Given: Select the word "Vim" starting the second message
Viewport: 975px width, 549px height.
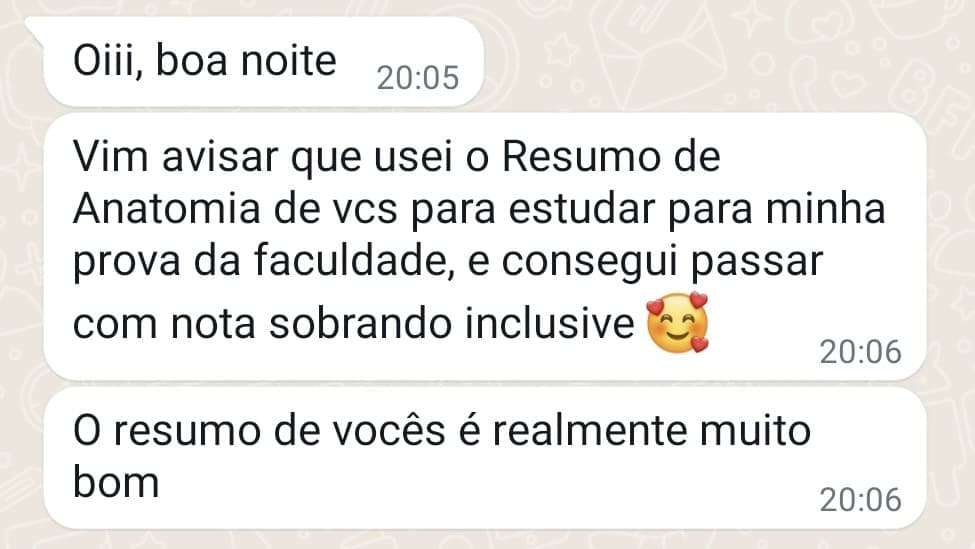Looking at the screenshot, I should [111, 156].
